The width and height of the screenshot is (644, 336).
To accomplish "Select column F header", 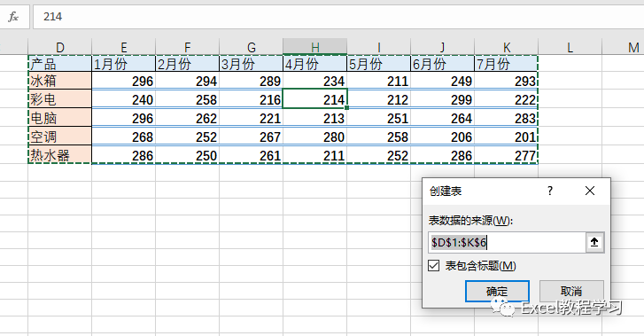I will 187,47.
